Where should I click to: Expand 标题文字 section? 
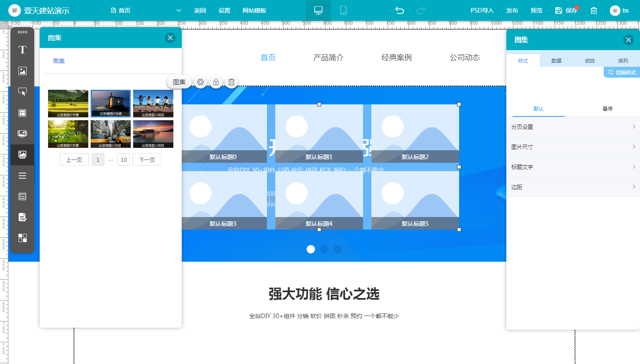pos(573,167)
